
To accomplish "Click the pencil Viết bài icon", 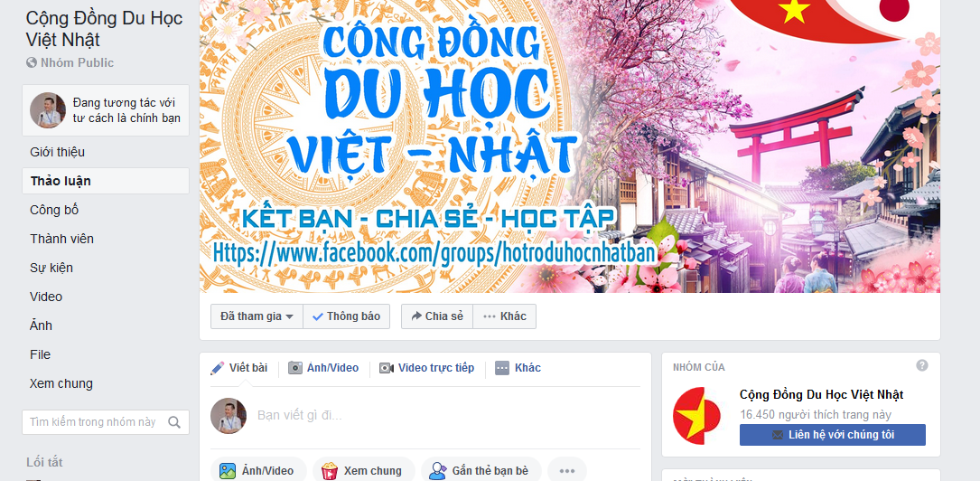I will [218, 368].
